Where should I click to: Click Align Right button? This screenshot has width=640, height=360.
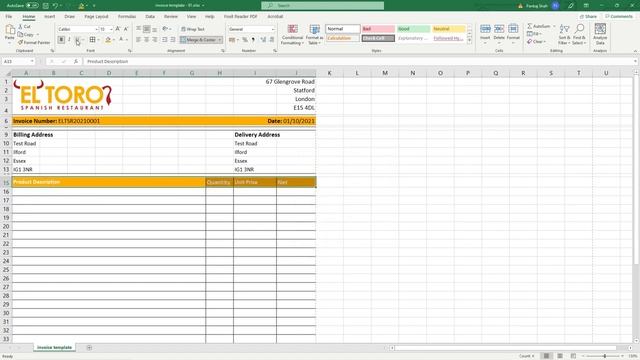[x=155, y=40]
